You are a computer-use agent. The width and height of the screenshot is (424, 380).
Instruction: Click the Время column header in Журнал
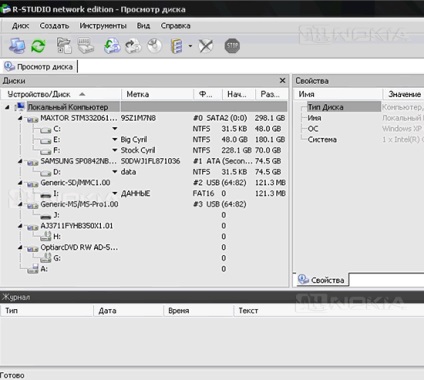point(199,311)
